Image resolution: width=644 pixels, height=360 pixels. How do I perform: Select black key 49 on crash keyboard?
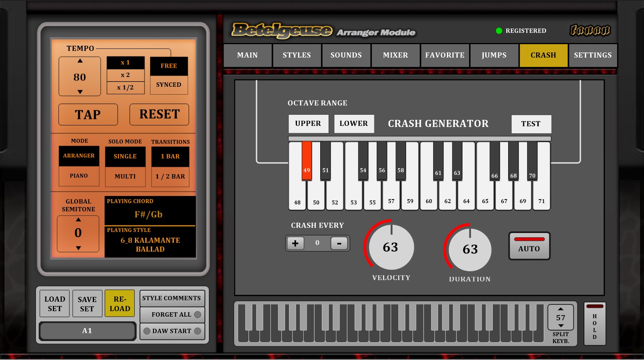[307, 161]
